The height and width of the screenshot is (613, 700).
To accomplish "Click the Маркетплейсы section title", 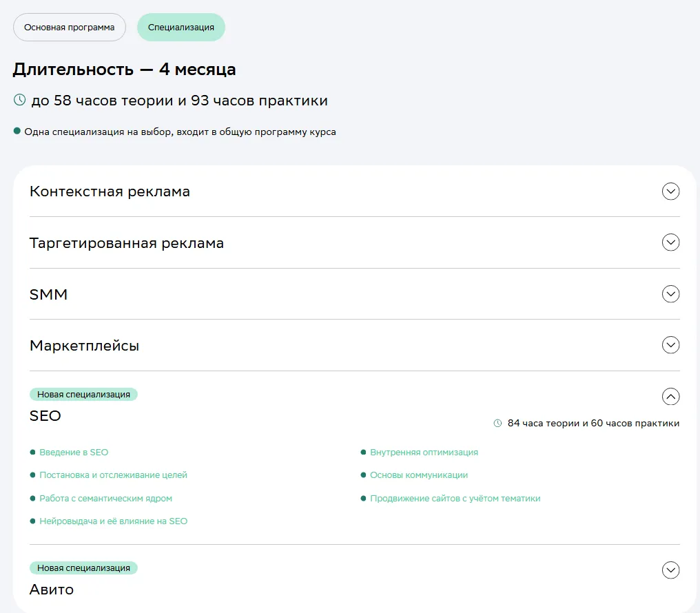I will (x=84, y=345).
